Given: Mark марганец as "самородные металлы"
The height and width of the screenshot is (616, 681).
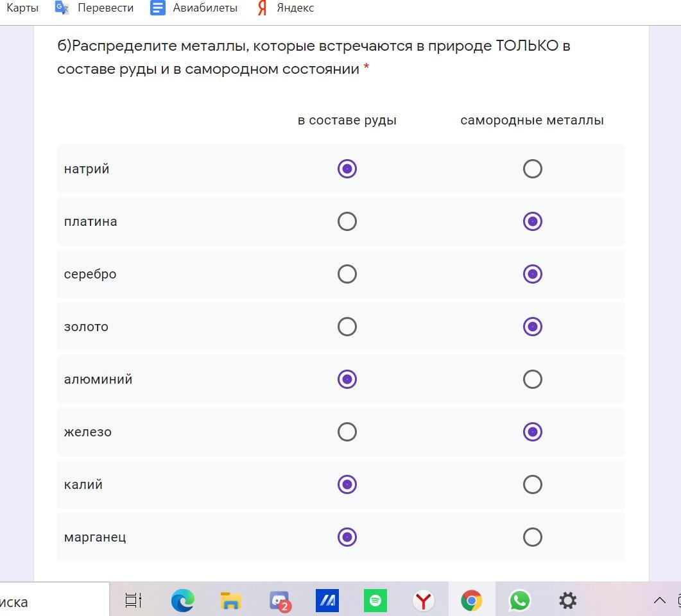Looking at the screenshot, I should [532, 537].
